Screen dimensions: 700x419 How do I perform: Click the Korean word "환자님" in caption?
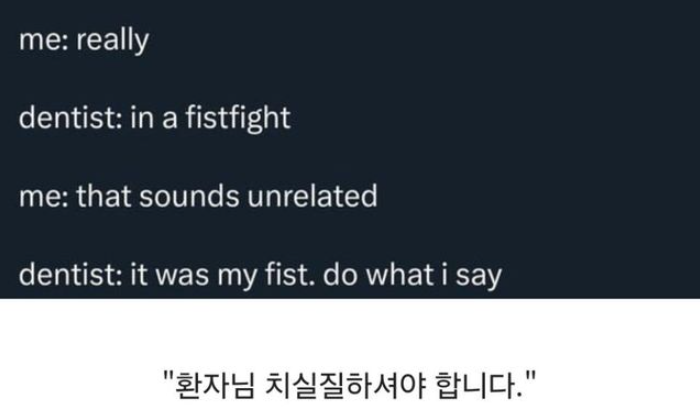215,385
